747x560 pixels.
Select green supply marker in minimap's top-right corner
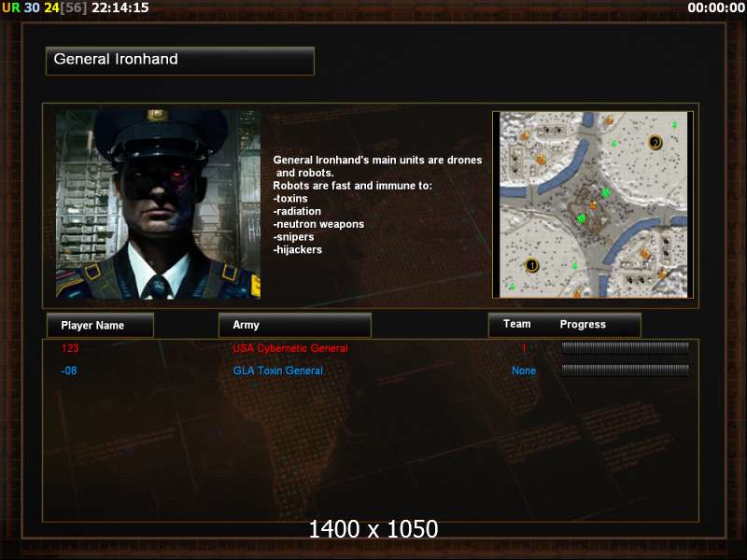pos(674,125)
